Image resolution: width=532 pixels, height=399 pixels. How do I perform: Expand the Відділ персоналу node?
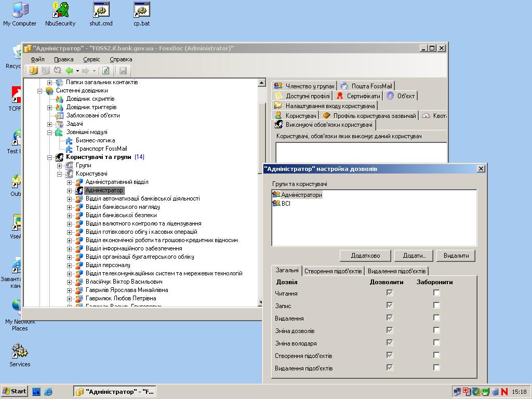point(69,265)
